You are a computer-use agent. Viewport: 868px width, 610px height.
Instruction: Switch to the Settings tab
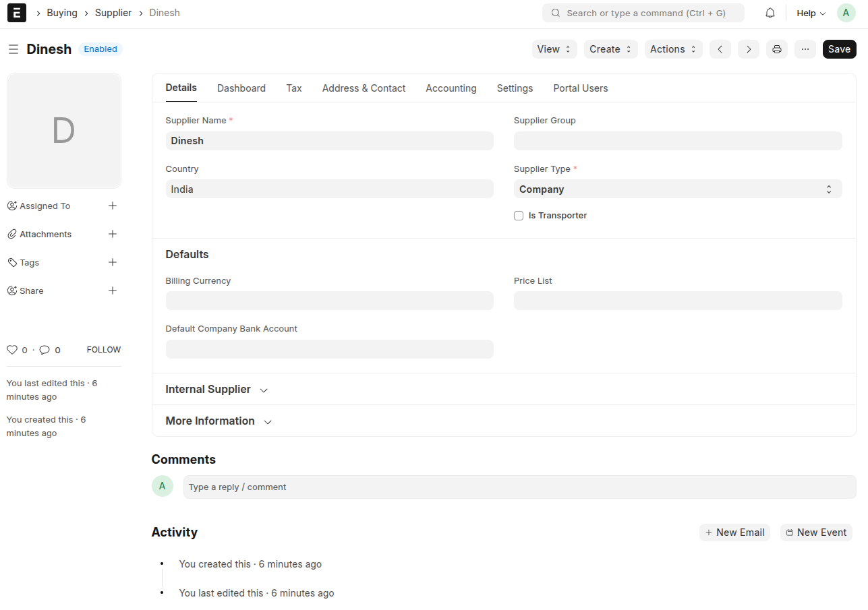tap(515, 88)
